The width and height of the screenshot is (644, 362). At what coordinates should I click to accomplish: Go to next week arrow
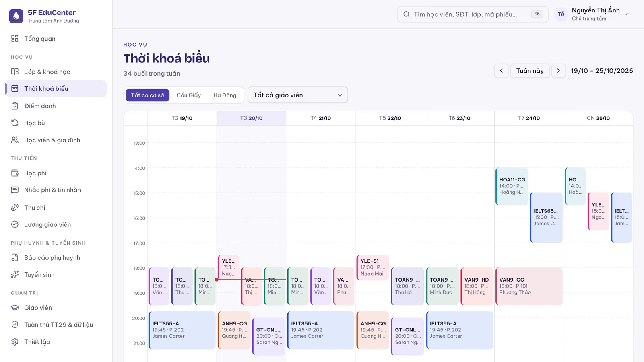558,71
